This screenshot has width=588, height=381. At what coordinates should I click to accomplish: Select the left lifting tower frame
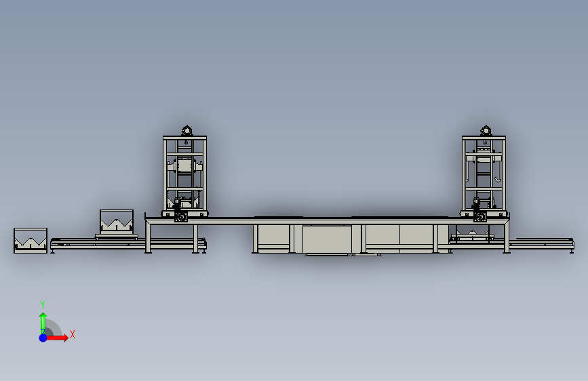coord(185,176)
